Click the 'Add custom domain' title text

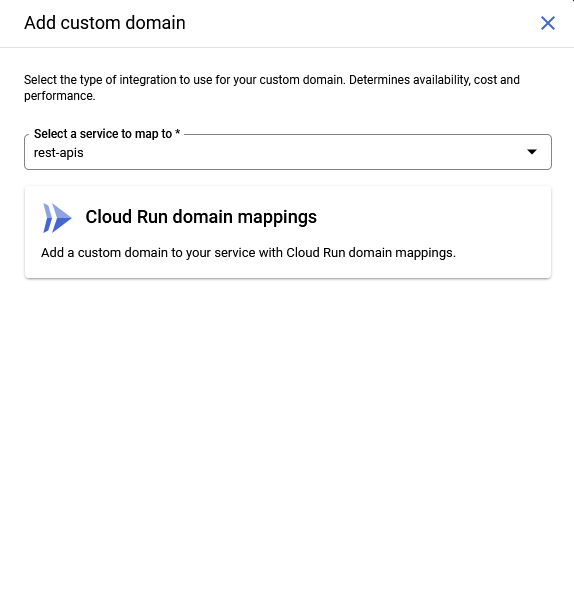click(x=105, y=23)
